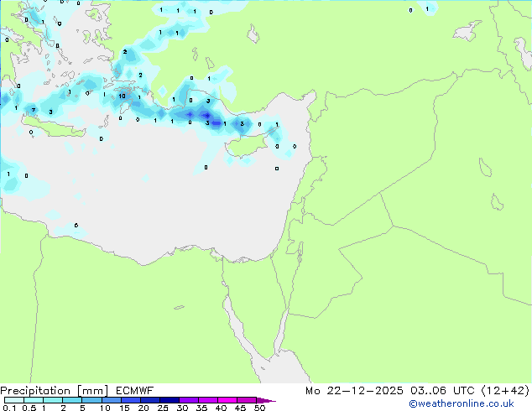Click the '6' precipitation value on the map
The image size is (532, 411).
[x=76, y=225]
